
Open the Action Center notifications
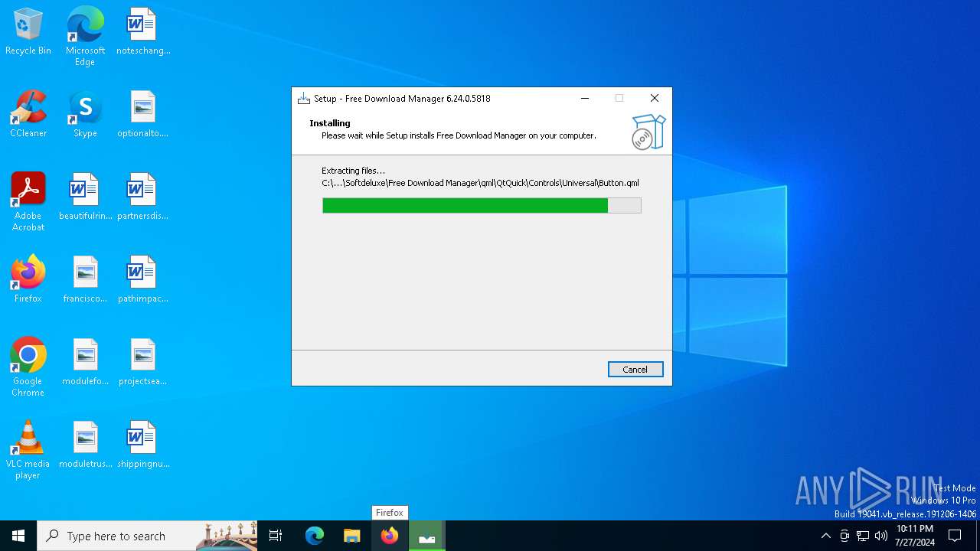point(955,536)
